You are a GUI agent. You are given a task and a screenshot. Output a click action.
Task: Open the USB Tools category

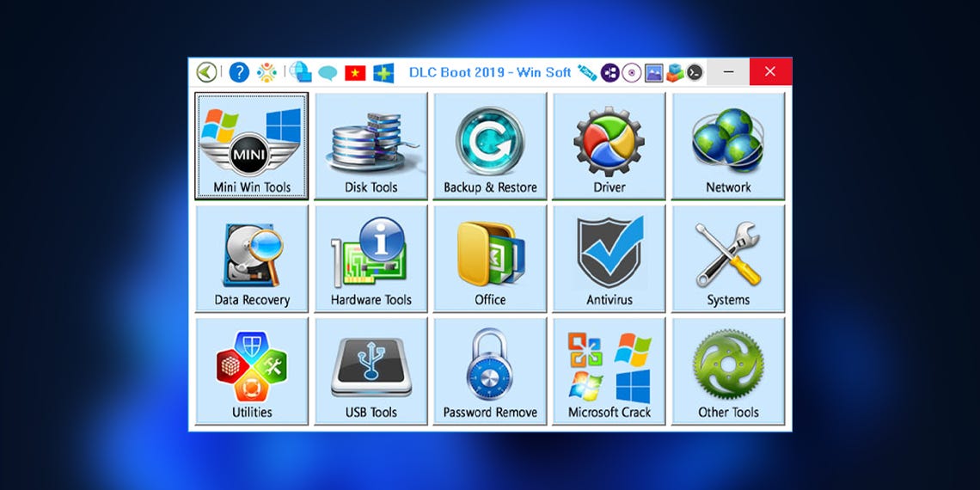(371, 371)
